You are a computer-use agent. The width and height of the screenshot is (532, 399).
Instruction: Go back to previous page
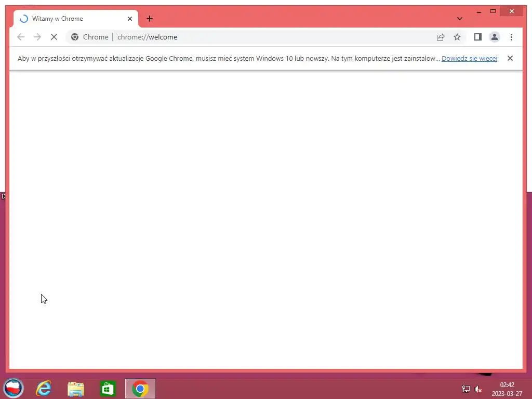tap(21, 37)
